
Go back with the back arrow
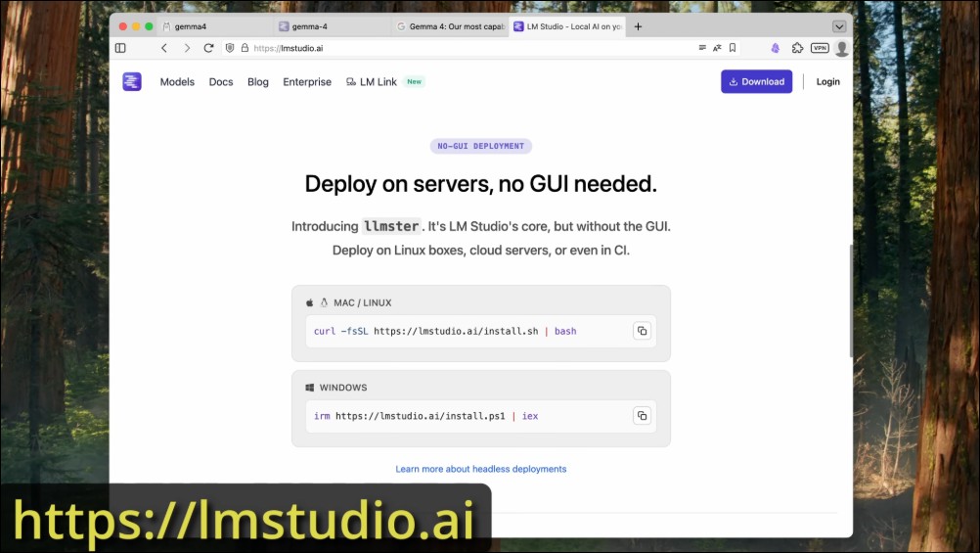(x=164, y=48)
